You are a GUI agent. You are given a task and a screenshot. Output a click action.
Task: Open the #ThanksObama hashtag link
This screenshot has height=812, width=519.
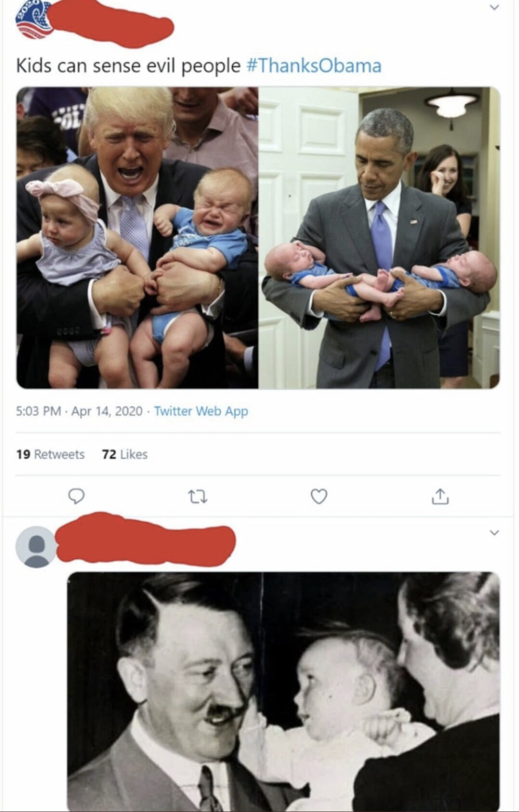315,65
